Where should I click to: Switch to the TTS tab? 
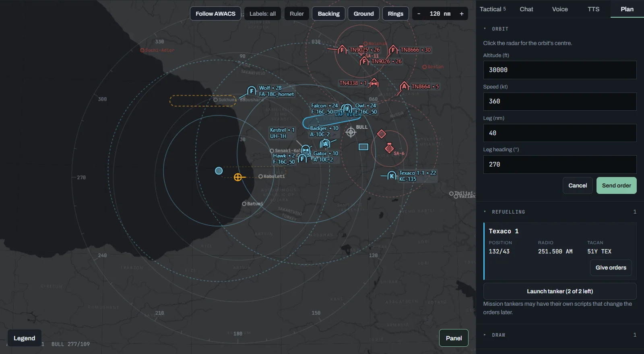click(593, 9)
